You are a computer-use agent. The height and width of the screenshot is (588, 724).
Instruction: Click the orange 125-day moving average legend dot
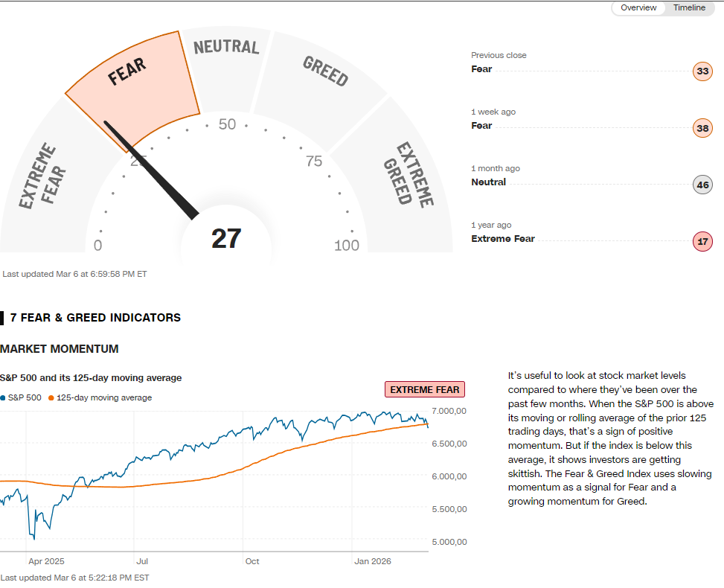point(51,398)
